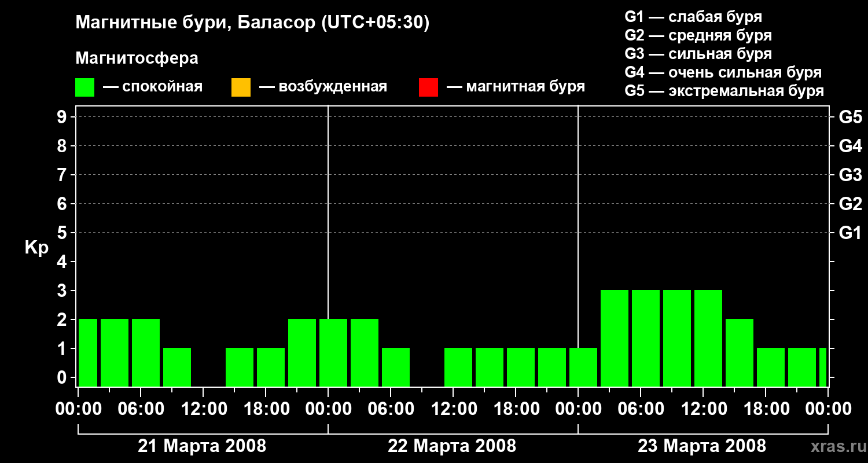Click the 'G3' label on the right axis
The image size is (868, 463).
(x=851, y=175)
